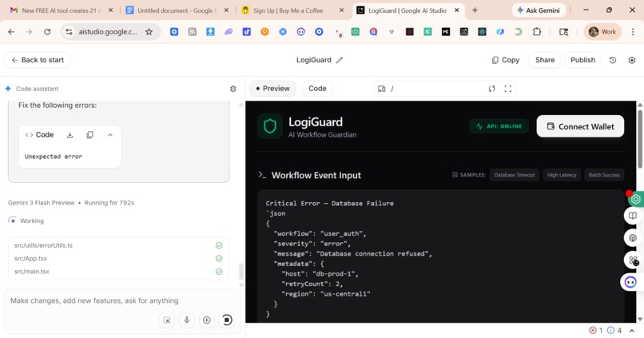Click the blue info count indicator
This screenshot has height=338, width=644.
[x=614, y=330]
